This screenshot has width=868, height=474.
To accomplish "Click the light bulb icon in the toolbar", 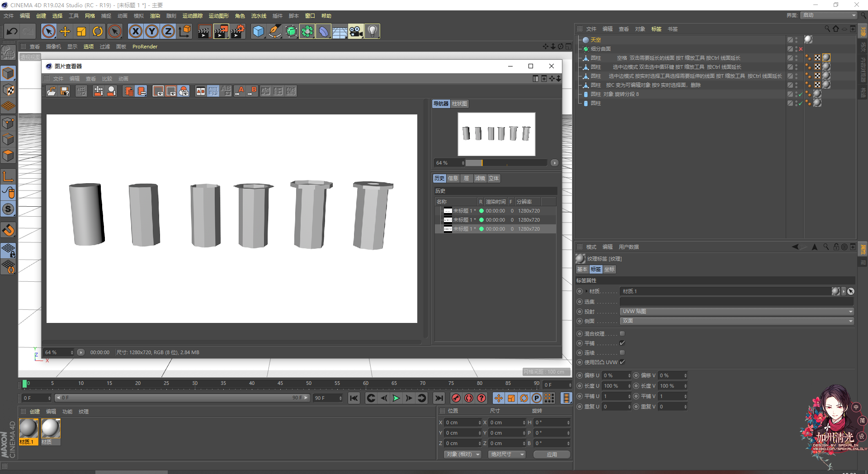I will pos(372,31).
